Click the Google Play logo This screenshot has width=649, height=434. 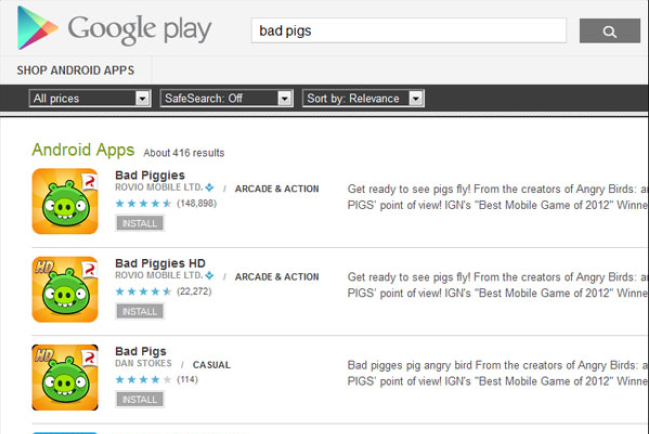point(115,29)
